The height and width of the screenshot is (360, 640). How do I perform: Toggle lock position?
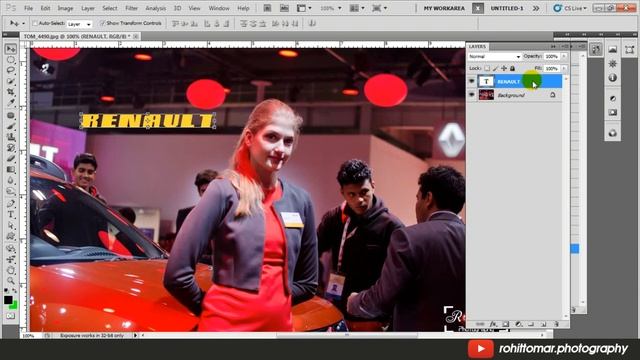coord(504,69)
